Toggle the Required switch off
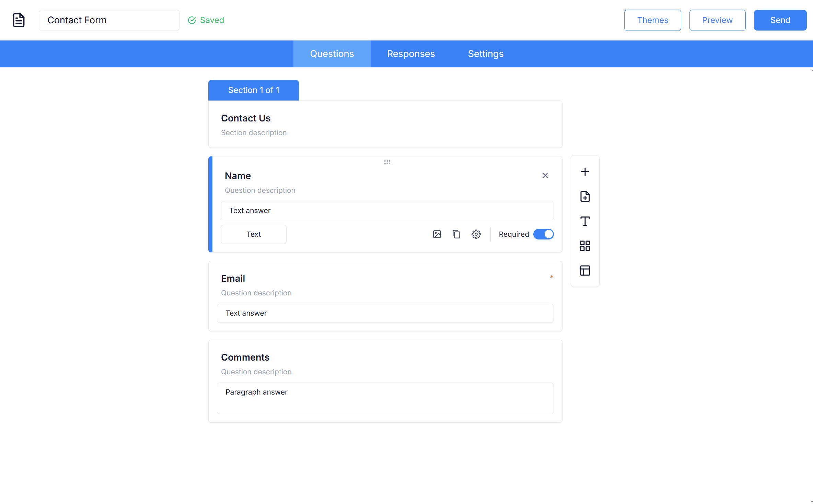 [x=543, y=234]
